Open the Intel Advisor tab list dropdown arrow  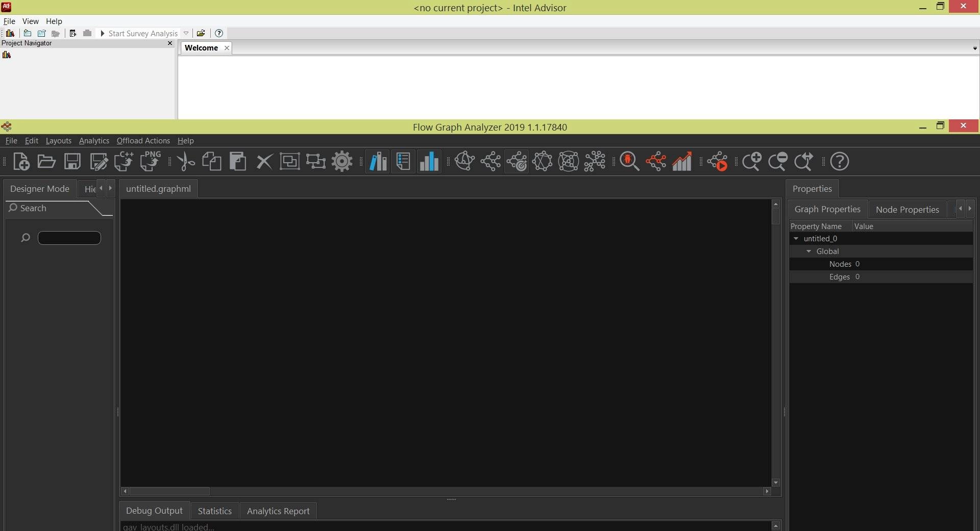pos(975,48)
